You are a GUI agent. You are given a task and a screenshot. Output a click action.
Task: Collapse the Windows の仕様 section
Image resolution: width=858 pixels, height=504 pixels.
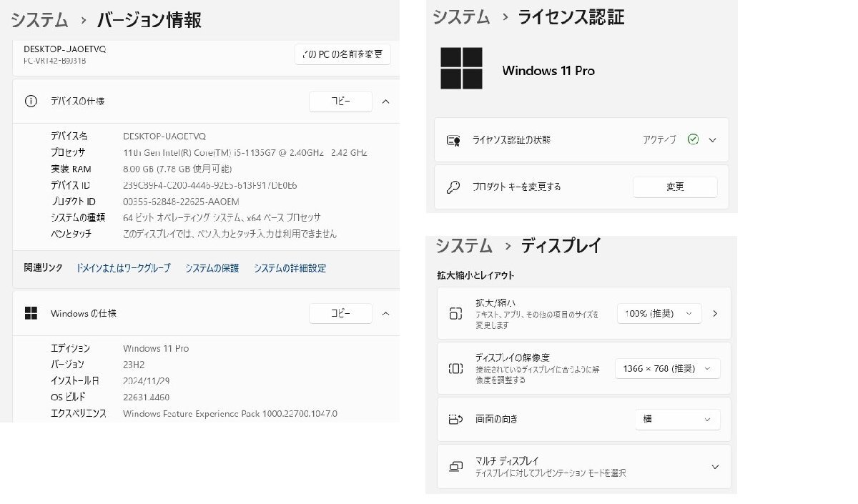point(385,313)
